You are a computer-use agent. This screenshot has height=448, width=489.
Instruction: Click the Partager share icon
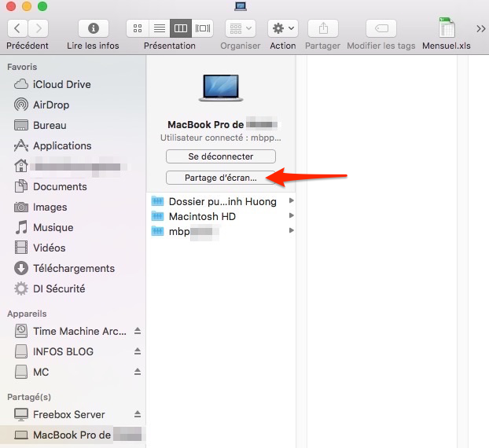(323, 28)
